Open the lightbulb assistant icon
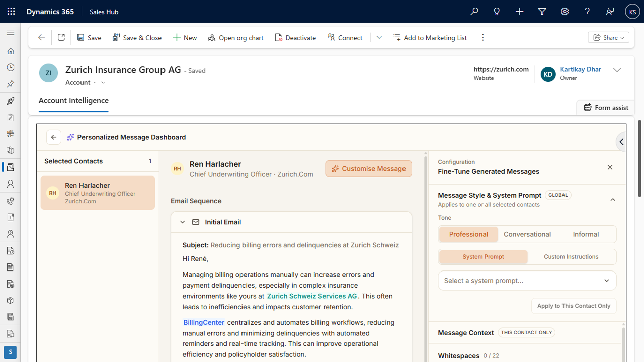 coord(497,11)
